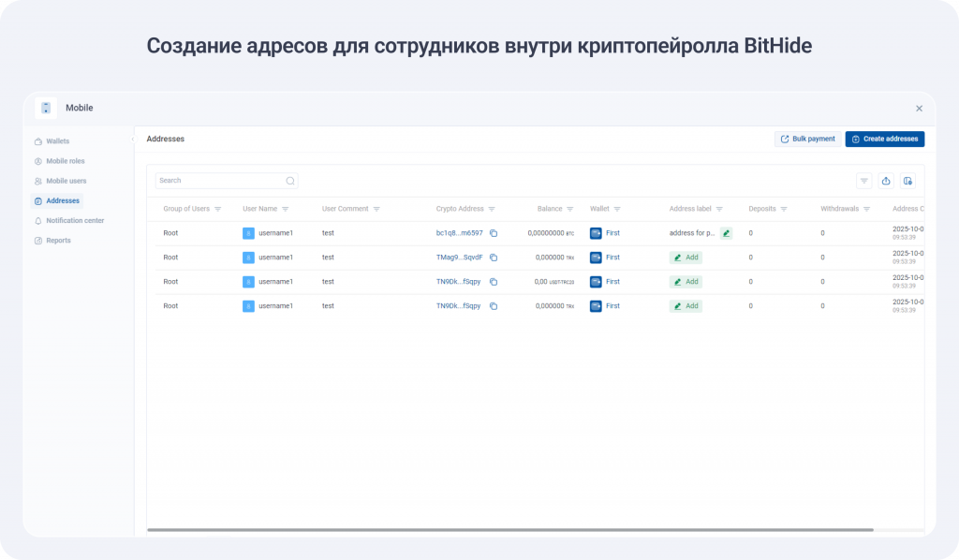Open the column settings icon

[907, 181]
